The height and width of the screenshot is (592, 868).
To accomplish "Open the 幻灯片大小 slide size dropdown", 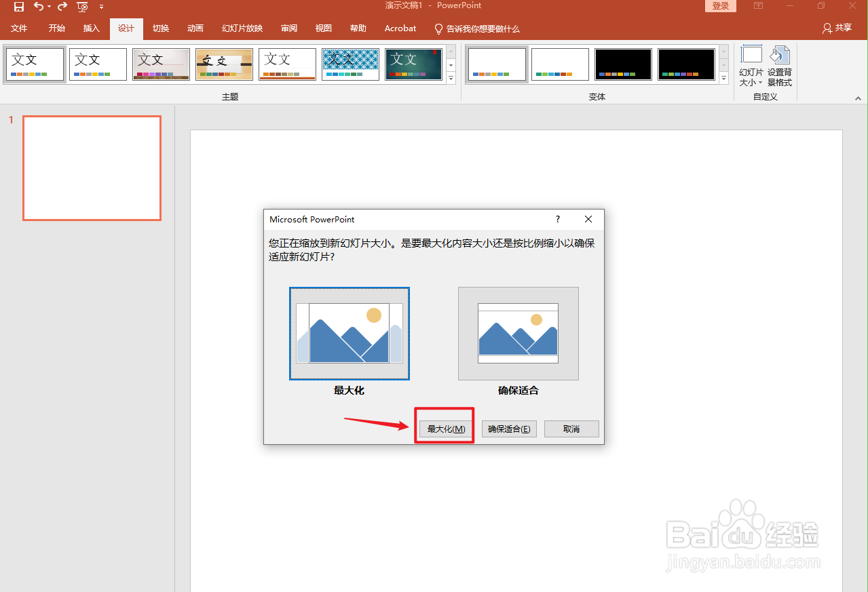I will (x=751, y=66).
